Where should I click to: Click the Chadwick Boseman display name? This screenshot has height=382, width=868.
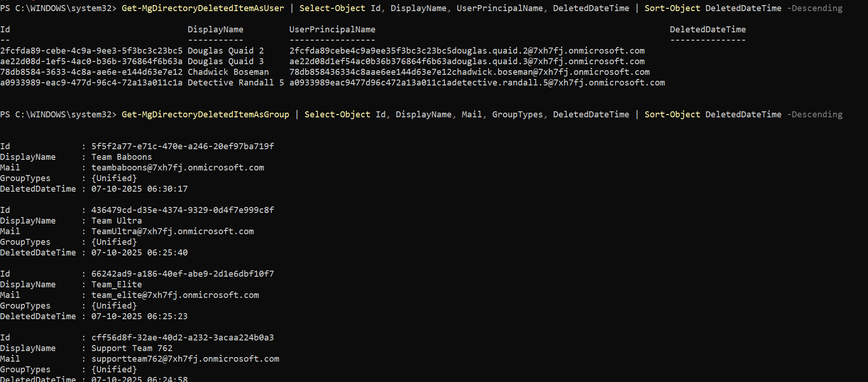coord(228,72)
